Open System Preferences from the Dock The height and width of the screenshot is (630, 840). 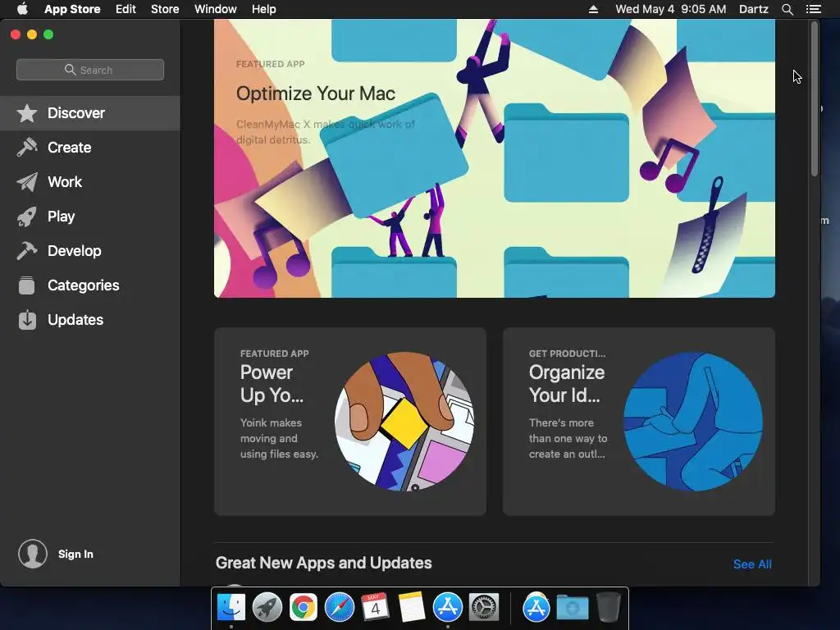coord(484,608)
